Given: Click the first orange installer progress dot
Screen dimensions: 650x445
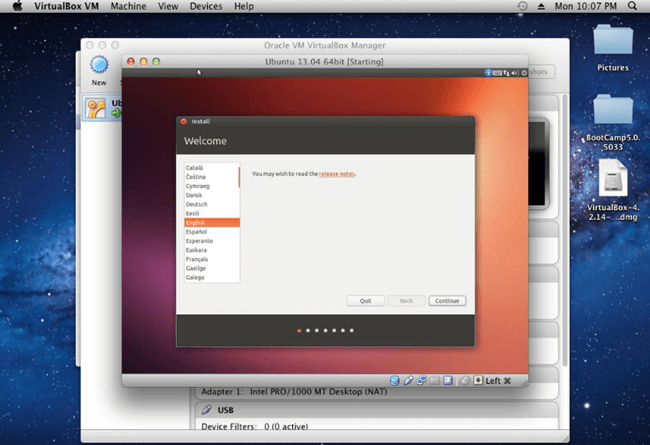Looking at the screenshot, I should pyautogui.click(x=299, y=331).
